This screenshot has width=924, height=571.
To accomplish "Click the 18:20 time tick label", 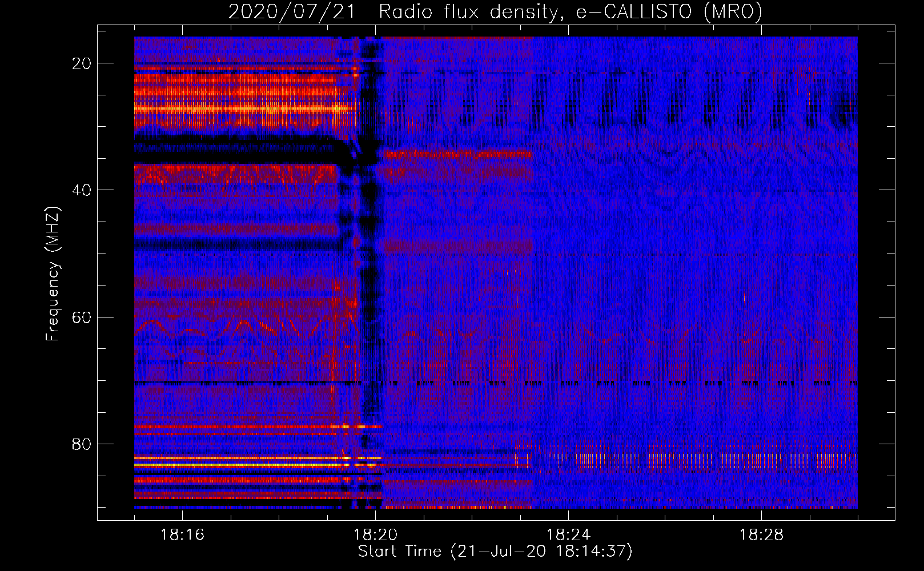I will point(375,535).
